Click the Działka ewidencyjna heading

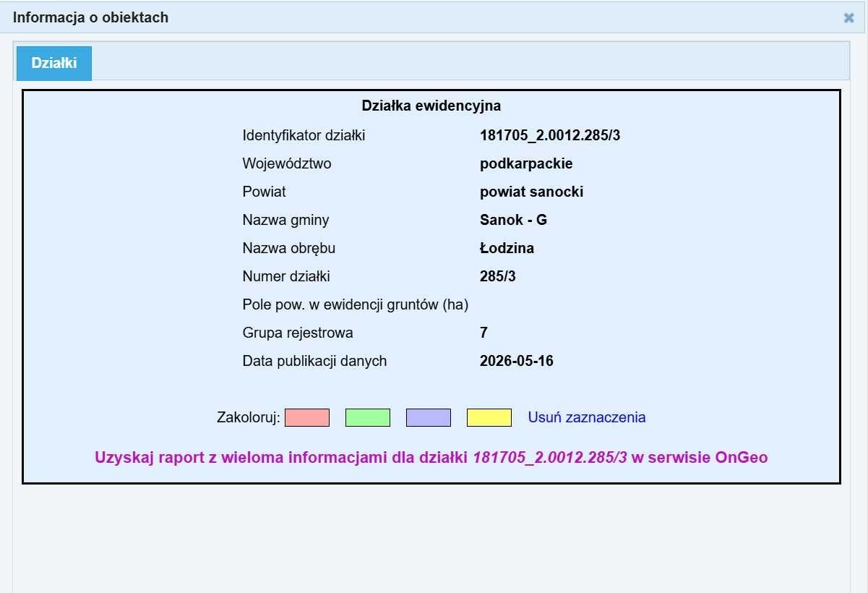[431, 106]
